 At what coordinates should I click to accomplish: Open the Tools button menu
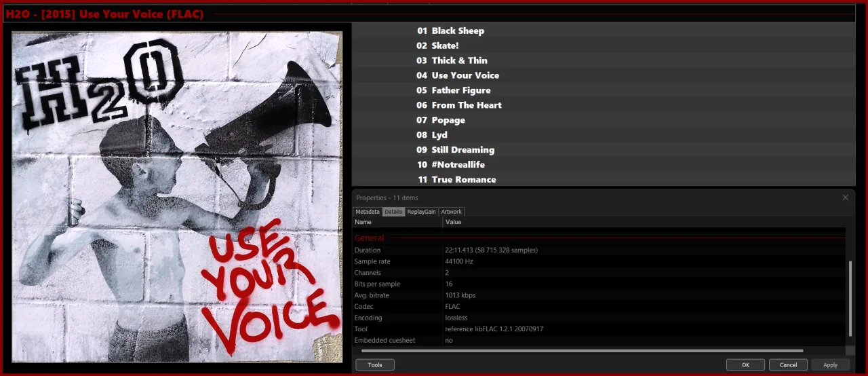point(375,364)
